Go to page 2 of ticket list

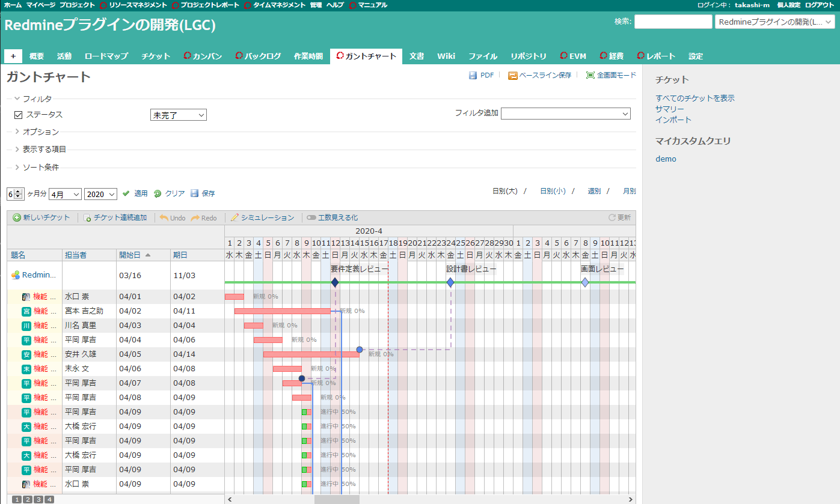click(x=28, y=499)
